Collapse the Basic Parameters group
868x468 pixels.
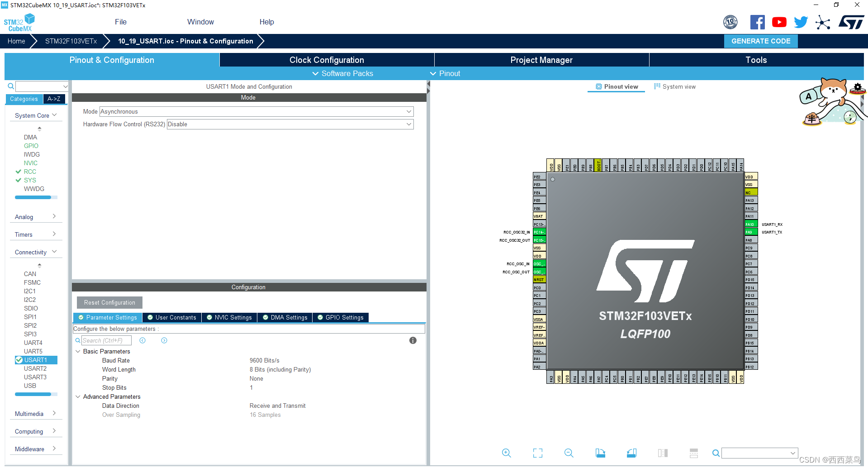click(78, 351)
